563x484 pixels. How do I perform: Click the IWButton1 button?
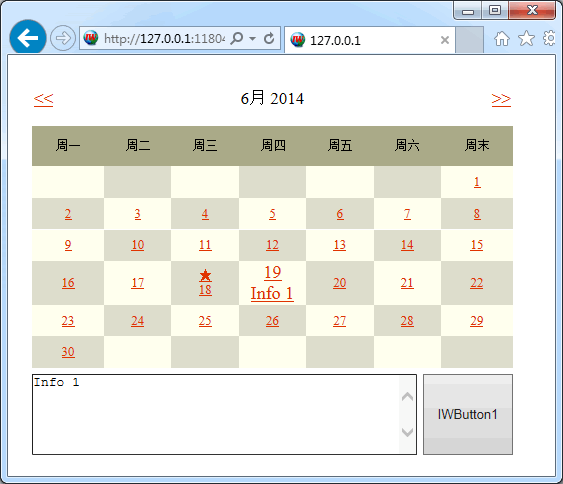[468, 414]
